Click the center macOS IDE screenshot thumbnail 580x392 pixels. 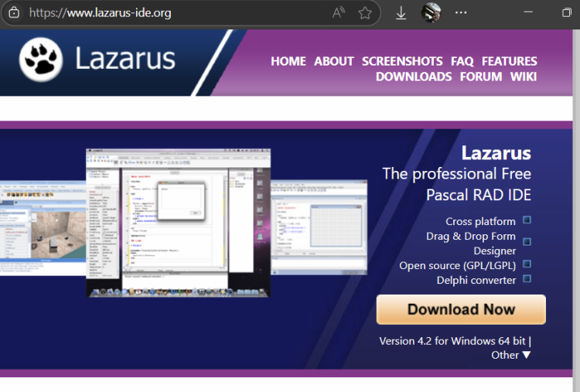pyautogui.click(x=179, y=223)
